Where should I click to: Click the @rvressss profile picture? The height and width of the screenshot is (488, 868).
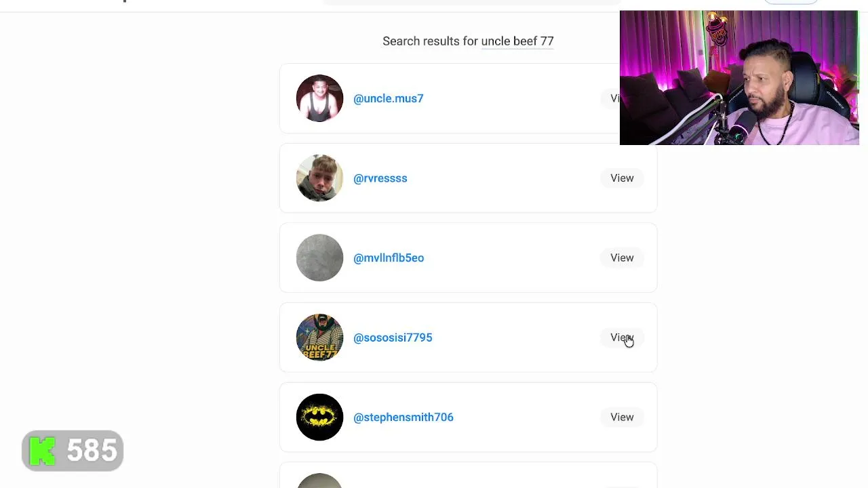(319, 178)
